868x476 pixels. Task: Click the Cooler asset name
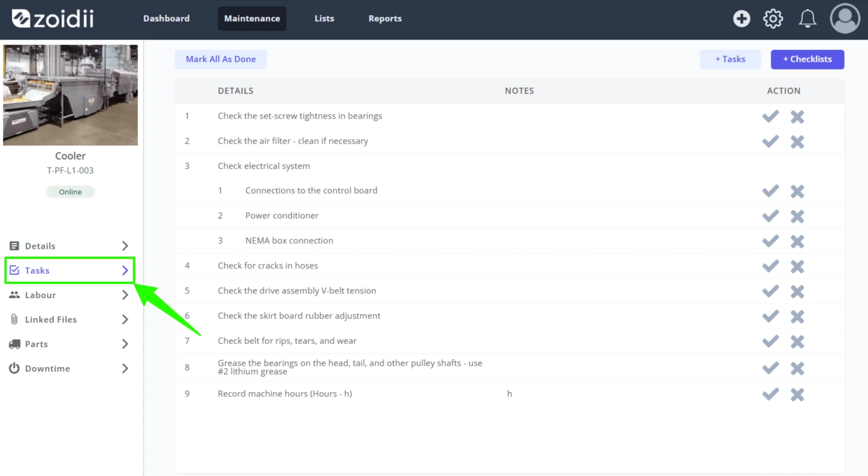tap(70, 156)
